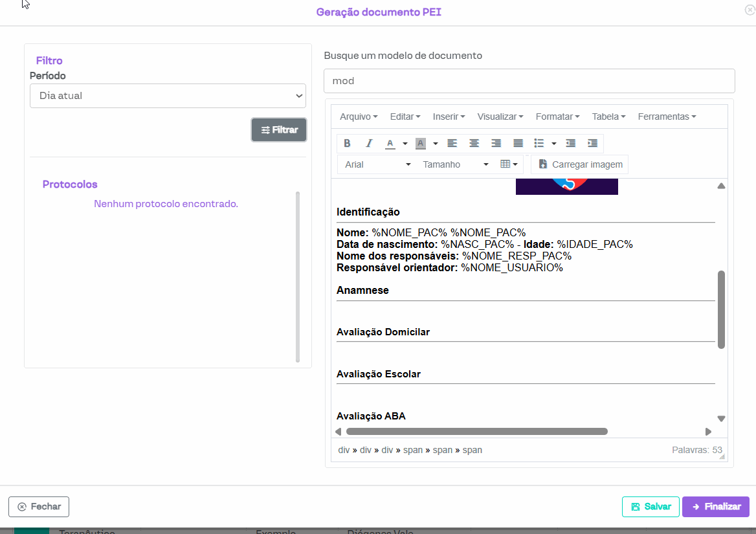
Task: Apply text color
Action: (390, 143)
